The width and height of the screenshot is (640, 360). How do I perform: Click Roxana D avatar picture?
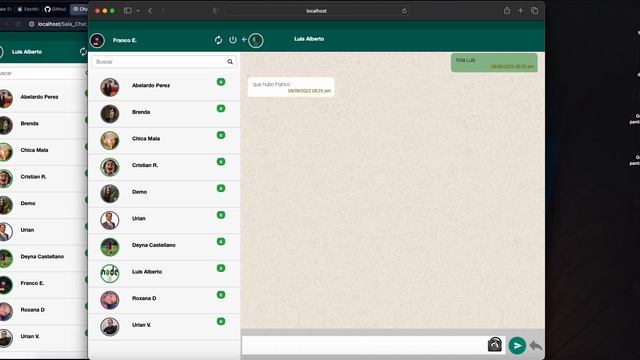(110, 300)
